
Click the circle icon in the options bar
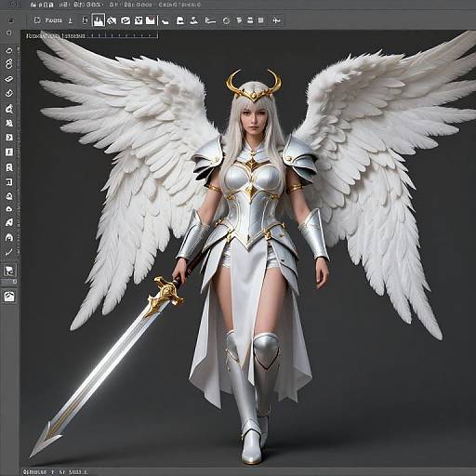227,20
